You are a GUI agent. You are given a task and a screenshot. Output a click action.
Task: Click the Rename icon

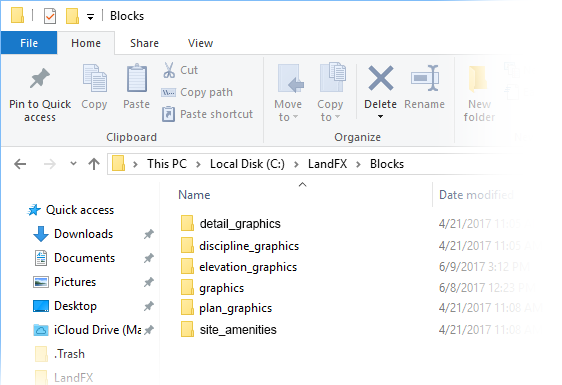425,78
